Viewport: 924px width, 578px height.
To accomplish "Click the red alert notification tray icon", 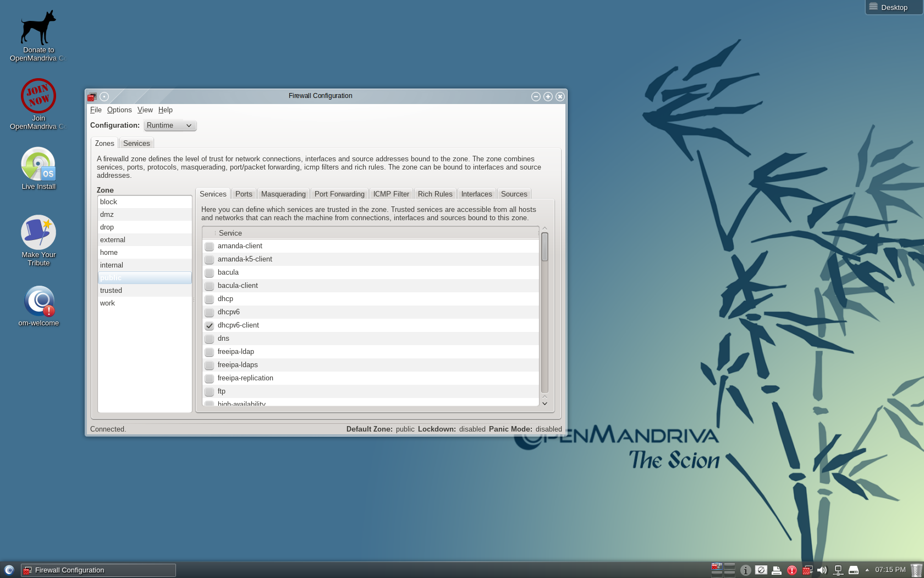I will (x=792, y=570).
